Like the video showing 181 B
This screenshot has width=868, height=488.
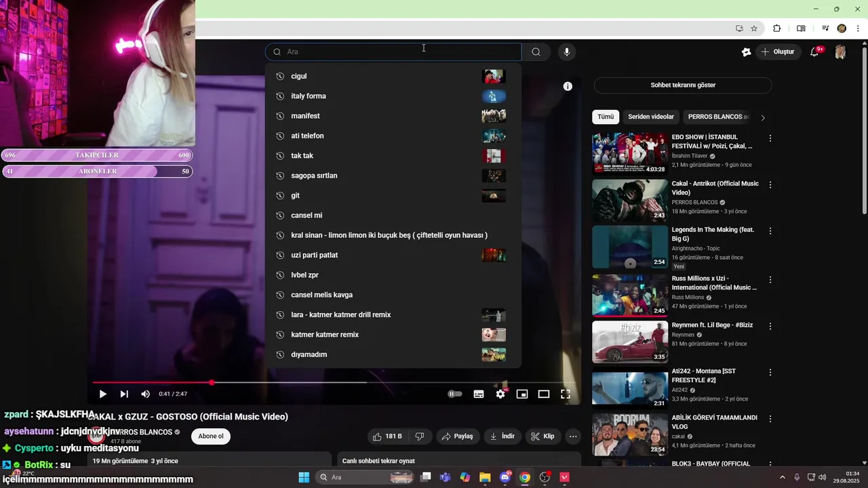coord(387,436)
